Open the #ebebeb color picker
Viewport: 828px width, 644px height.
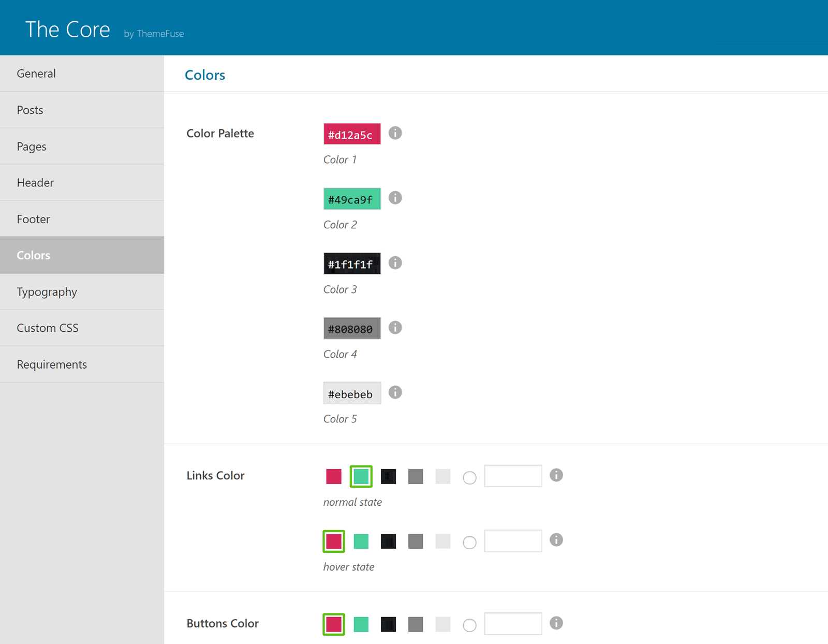[x=352, y=393]
